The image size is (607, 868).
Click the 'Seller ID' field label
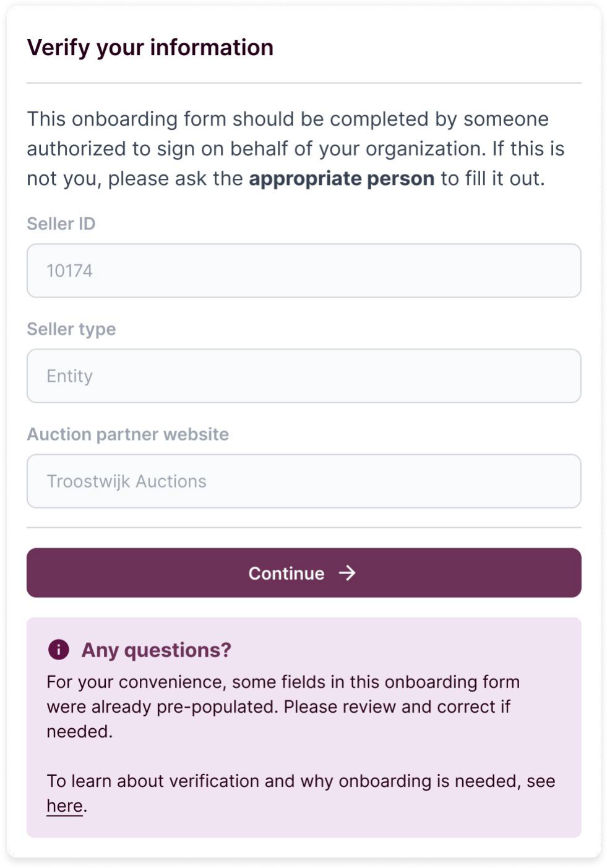pyautogui.click(x=61, y=224)
